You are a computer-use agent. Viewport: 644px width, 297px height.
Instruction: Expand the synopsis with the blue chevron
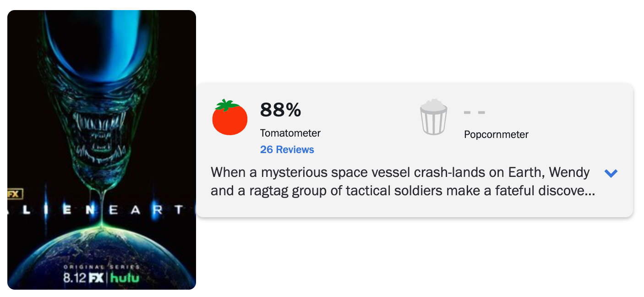pyautogui.click(x=611, y=173)
